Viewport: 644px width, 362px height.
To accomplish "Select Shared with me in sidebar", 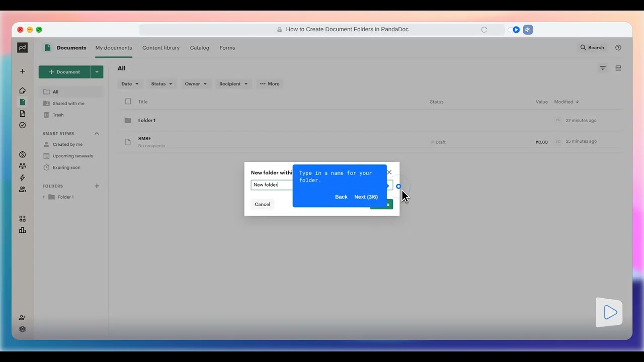I will 71,104.
